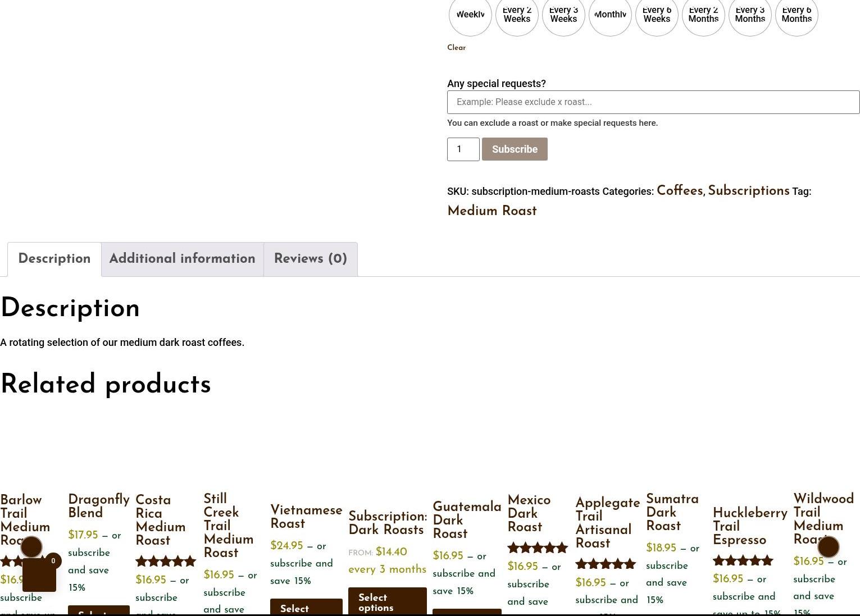
Task: Click the star rating under Applegate Trail Artisanal Roast
Action: [x=606, y=564]
